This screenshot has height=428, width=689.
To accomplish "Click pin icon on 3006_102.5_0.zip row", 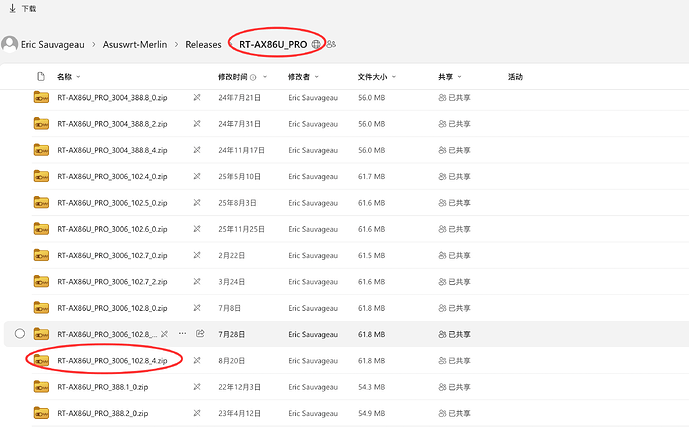I will (x=197, y=203).
